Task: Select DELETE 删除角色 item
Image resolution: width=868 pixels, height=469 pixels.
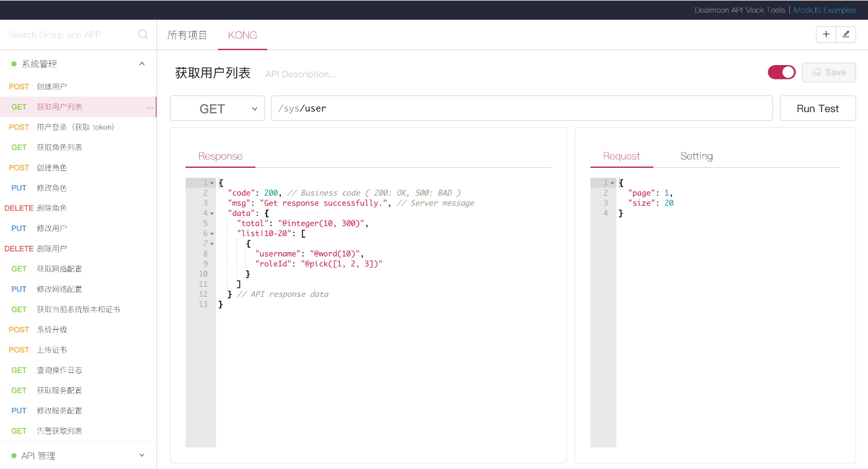Action: [x=78, y=208]
